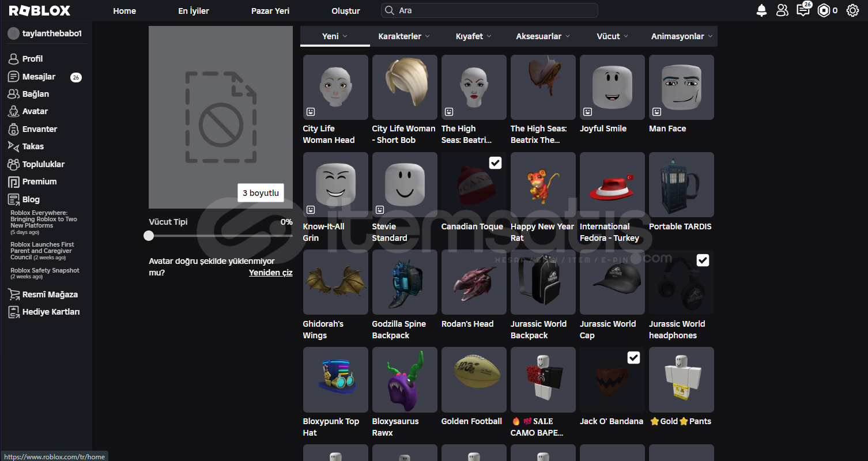
Task: Uncheck the Canadian Toque item
Action: pyautogui.click(x=495, y=163)
